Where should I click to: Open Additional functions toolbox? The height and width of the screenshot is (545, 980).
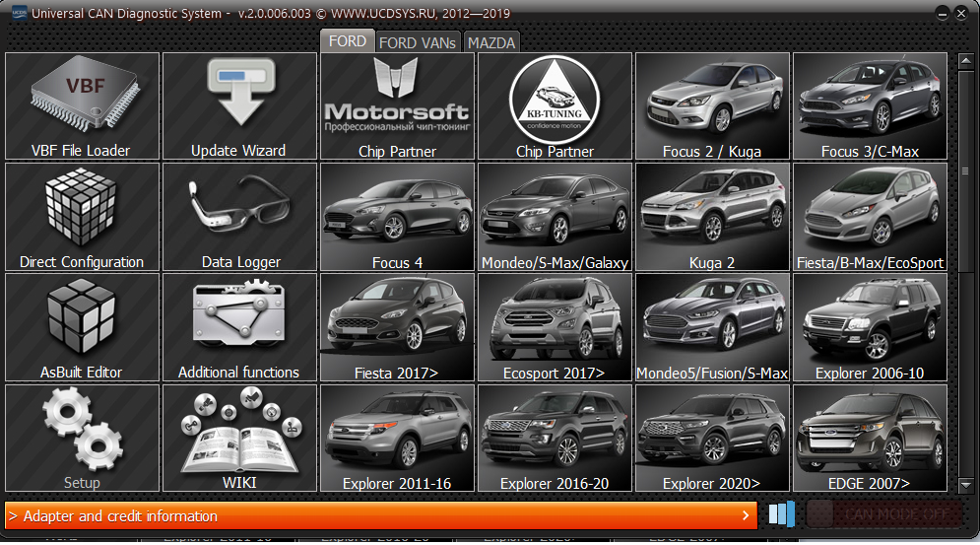click(x=239, y=327)
